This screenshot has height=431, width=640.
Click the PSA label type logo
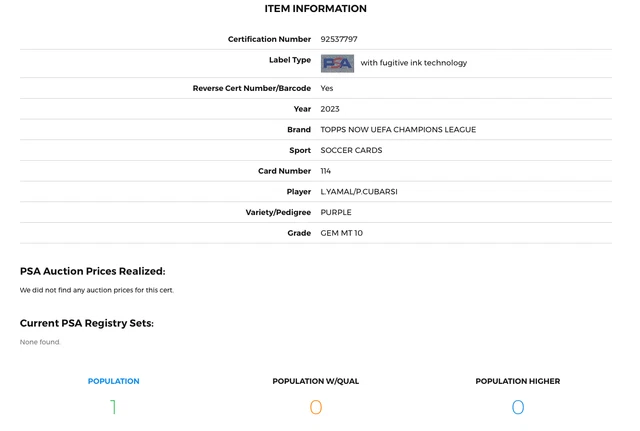pyautogui.click(x=337, y=63)
